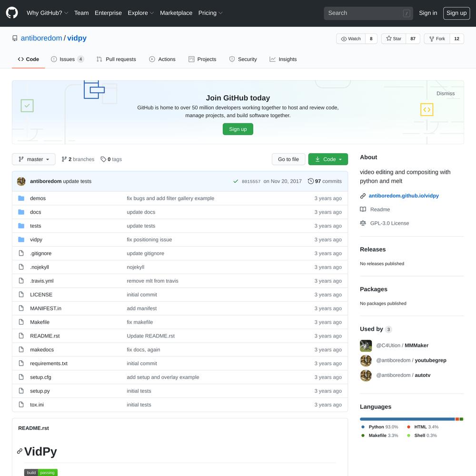Screen dimensions: 476x476
Task: Click the commit history clock icon
Action: tap(310, 181)
